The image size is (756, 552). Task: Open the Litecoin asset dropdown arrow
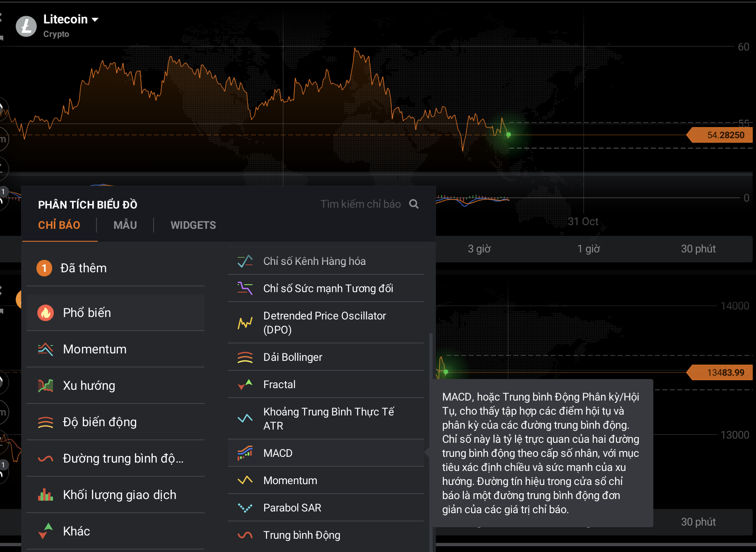tap(95, 19)
